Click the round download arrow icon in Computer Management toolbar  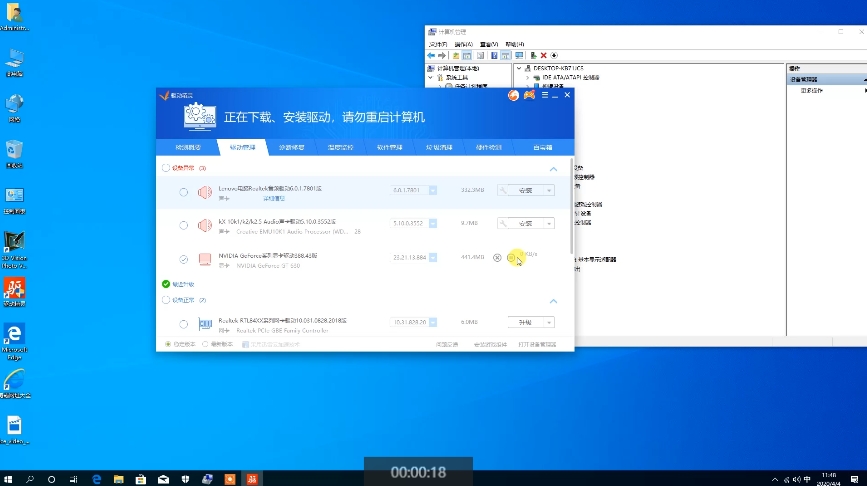pyautogui.click(x=554, y=55)
